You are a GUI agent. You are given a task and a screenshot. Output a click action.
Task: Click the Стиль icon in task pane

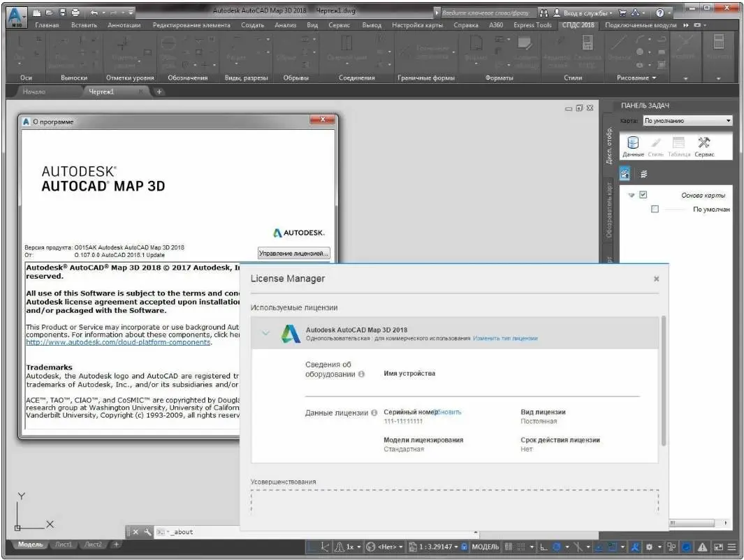point(656,146)
